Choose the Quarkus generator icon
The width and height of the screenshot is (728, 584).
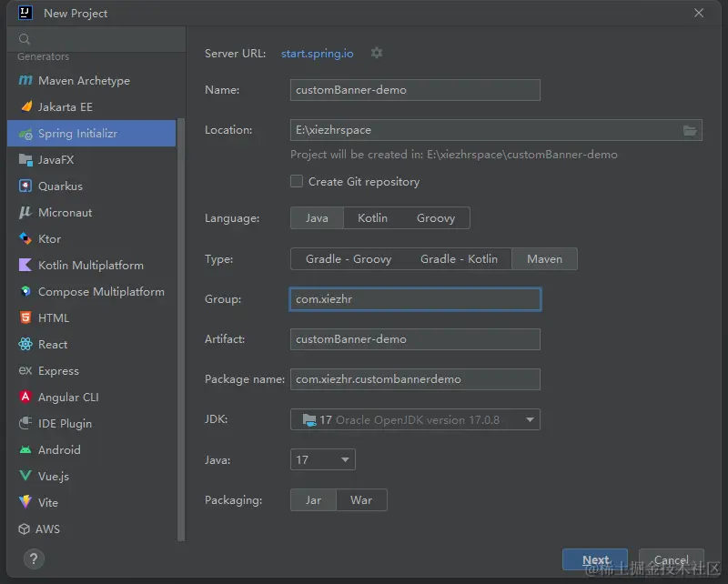click(25, 186)
